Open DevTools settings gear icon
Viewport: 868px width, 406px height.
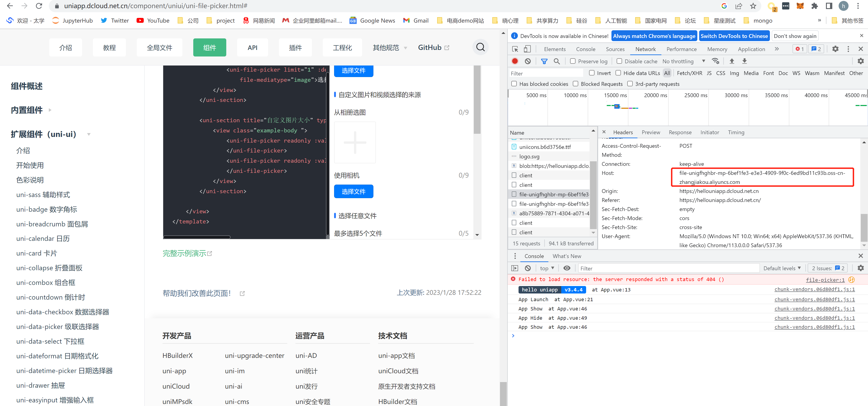[x=835, y=49]
